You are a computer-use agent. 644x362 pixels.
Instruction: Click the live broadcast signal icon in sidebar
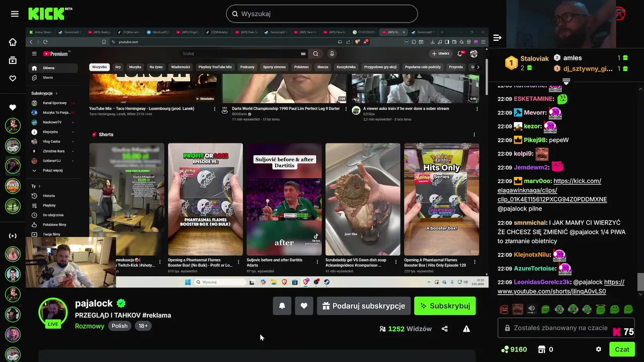pyautogui.click(x=13, y=236)
